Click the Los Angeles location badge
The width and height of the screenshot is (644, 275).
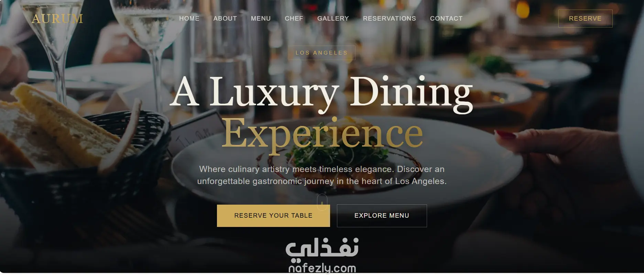[321, 53]
